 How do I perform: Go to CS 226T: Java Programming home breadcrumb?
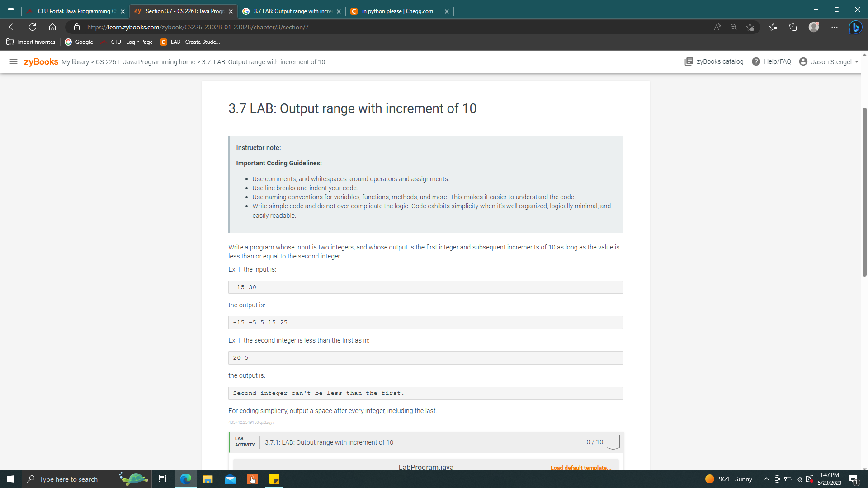coord(144,61)
